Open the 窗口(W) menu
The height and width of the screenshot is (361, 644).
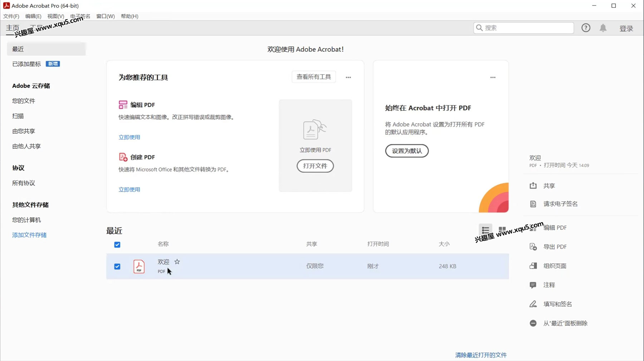[x=106, y=16]
